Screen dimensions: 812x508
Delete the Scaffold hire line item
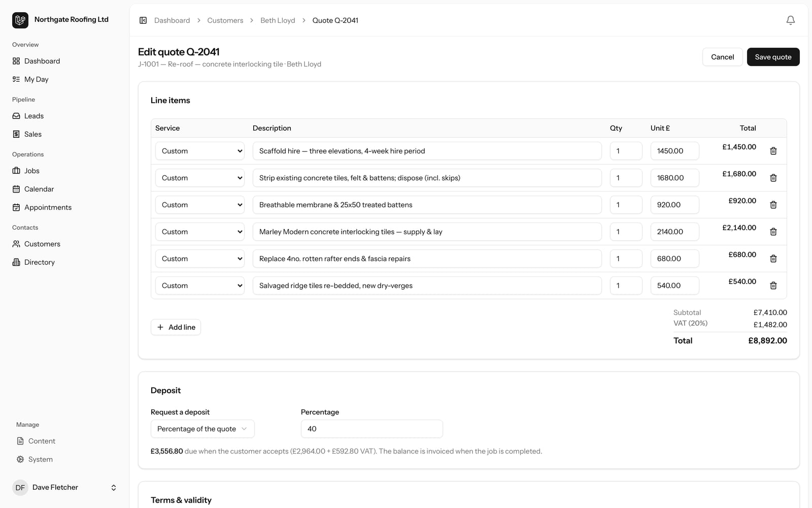click(773, 151)
